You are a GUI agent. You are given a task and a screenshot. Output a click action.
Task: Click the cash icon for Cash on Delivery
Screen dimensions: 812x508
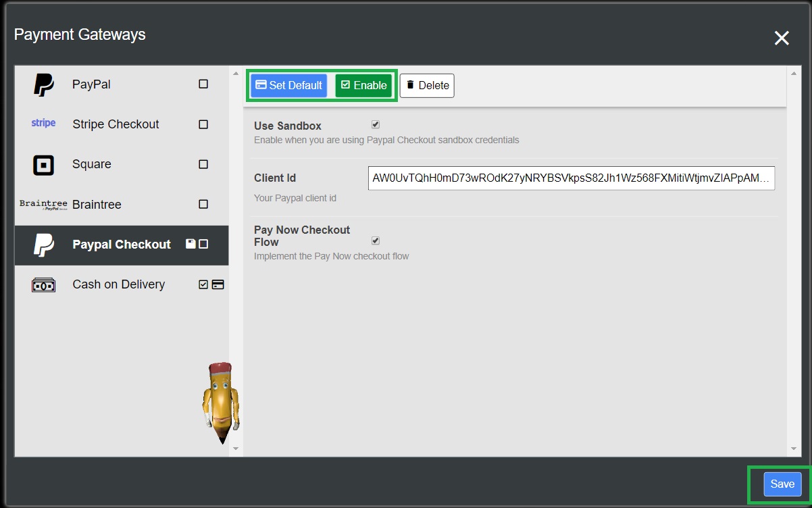click(x=43, y=285)
